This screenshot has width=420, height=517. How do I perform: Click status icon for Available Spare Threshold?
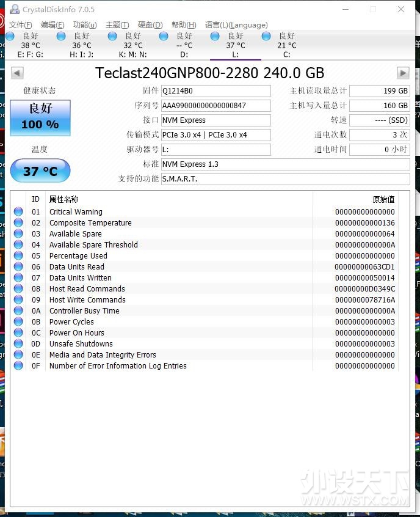[x=18, y=244]
